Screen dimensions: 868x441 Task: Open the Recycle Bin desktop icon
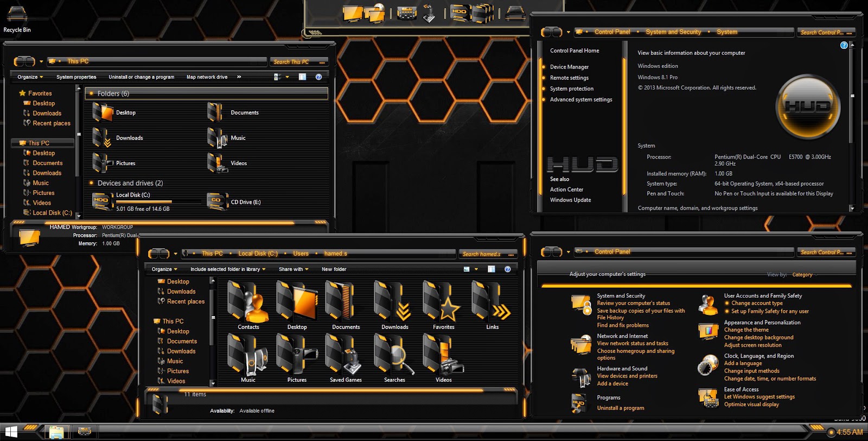[17, 19]
